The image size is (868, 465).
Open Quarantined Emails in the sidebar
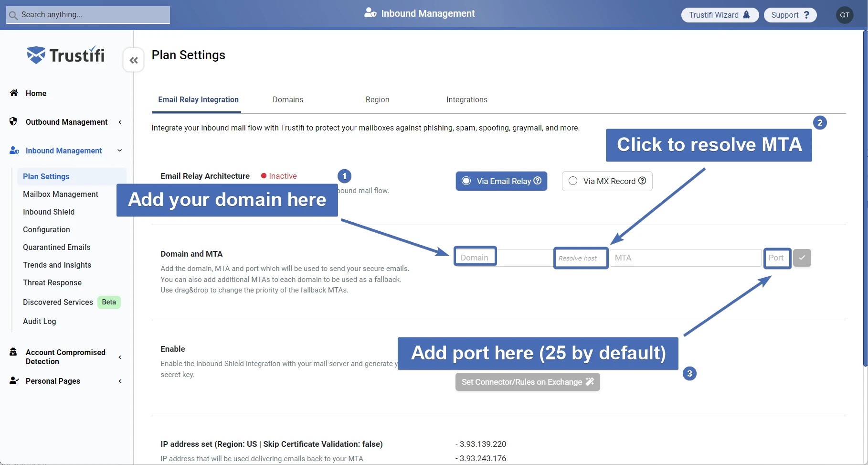tap(56, 247)
